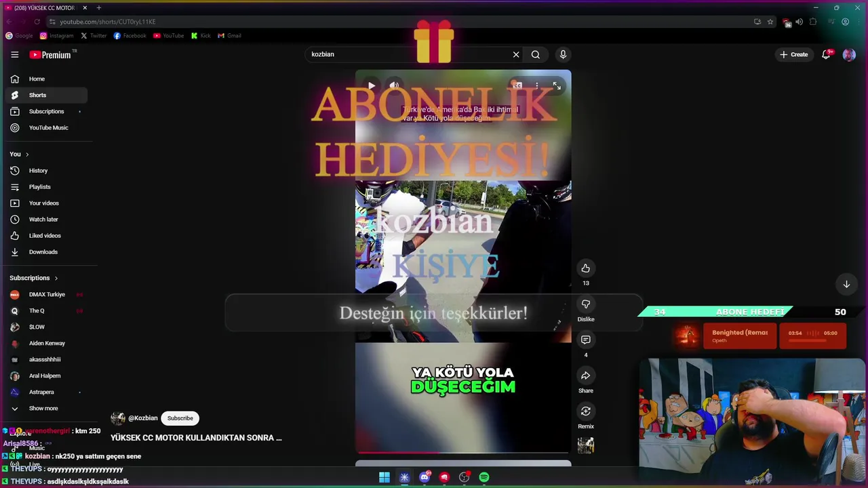Image resolution: width=868 pixels, height=488 pixels.
Task: Open Watch later in the sidebar
Action: click(45, 220)
